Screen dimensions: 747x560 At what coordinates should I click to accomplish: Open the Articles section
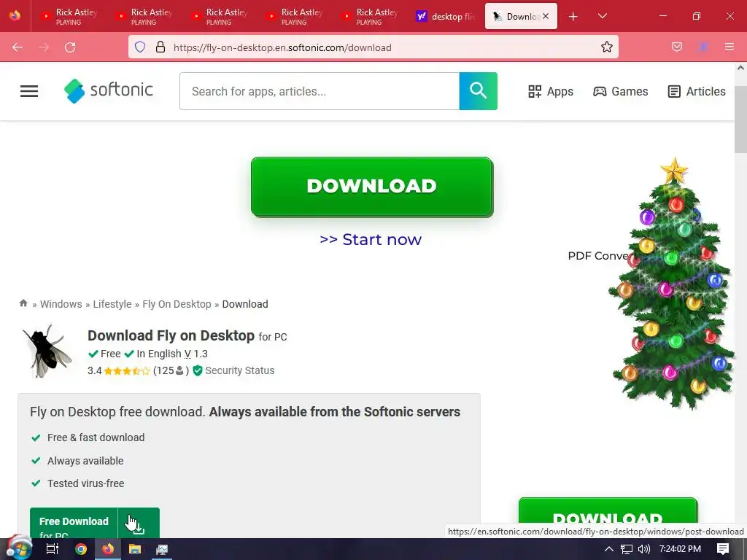[697, 91]
